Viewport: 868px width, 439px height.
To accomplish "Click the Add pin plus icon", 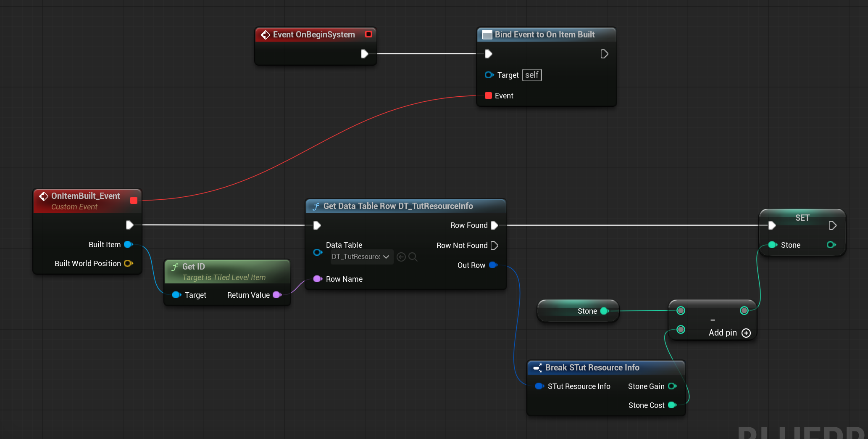I will [x=746, y=333].
